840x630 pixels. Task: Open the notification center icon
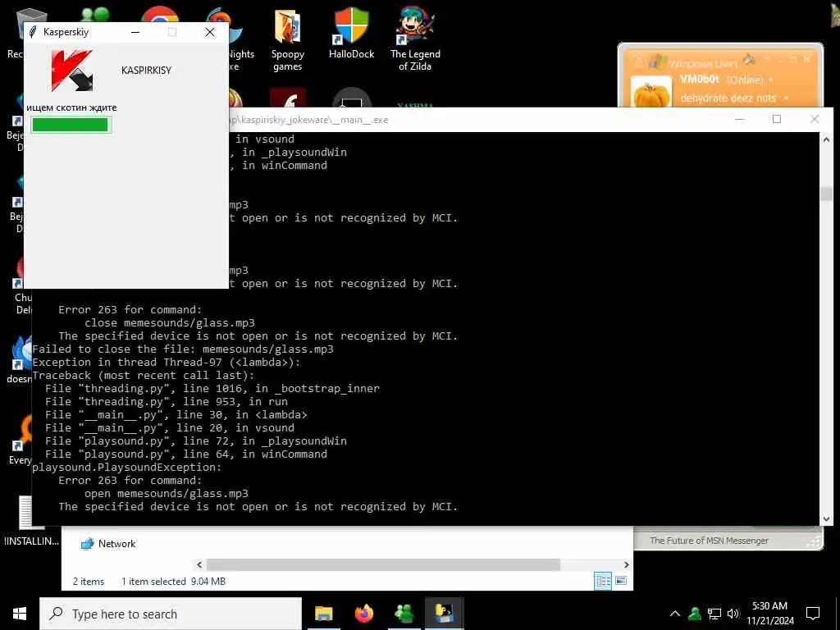pyautogui.click(x=813, y=614)
